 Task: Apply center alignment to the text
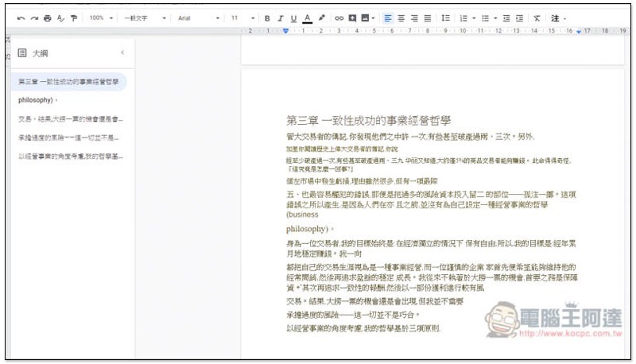click(401, 17)
